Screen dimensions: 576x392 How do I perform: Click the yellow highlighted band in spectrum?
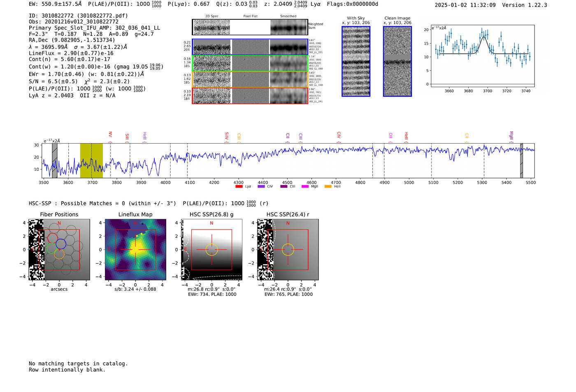click(x=91, y=161)
